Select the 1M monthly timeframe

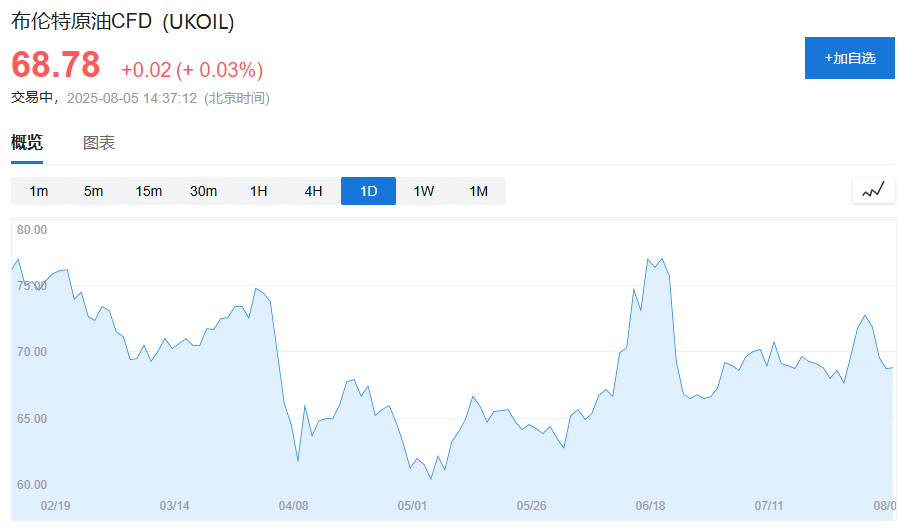coord(478,191)
